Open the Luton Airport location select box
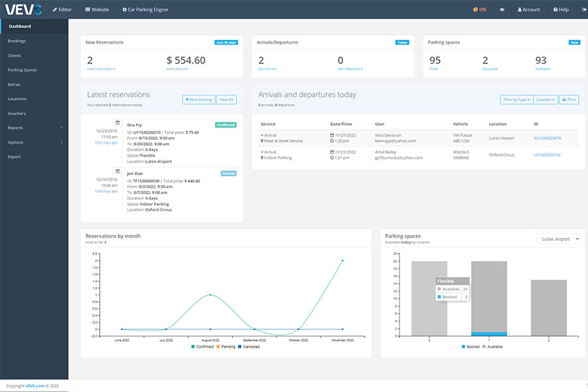This screenshot has height=392, width=588. tap(559, 239)
